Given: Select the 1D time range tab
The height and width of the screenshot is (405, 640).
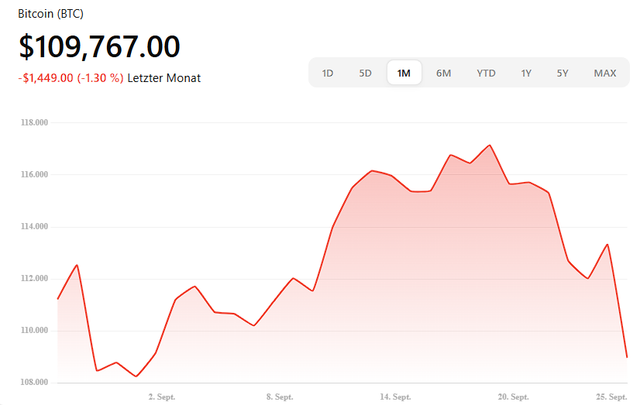Looking at the screenshot, I should tap(328, 73).
